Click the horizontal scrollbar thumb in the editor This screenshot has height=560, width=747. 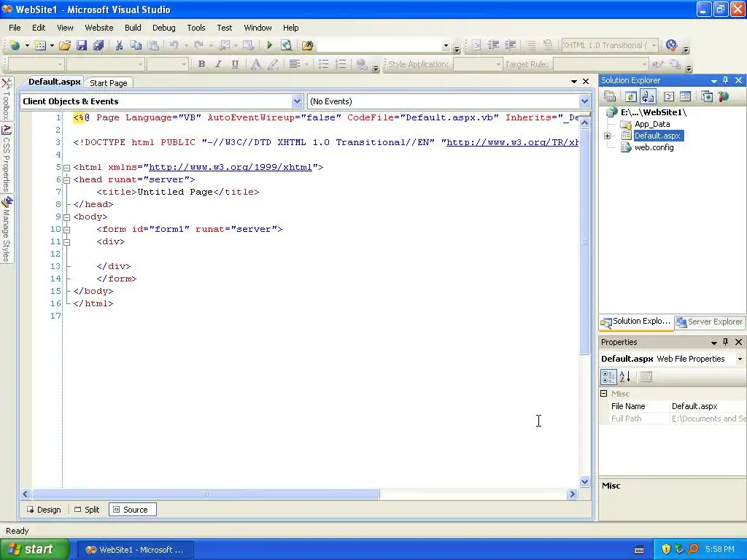[x=205, y=494]
